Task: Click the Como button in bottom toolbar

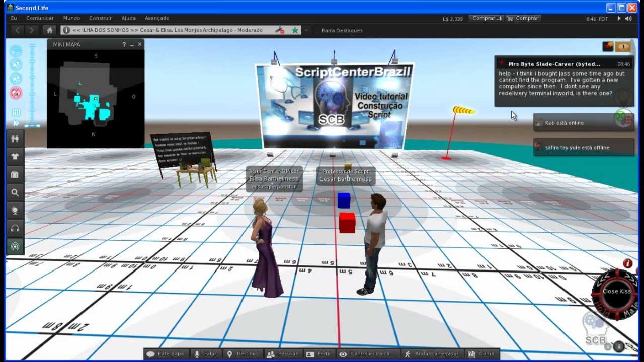Action: (481, 354)
